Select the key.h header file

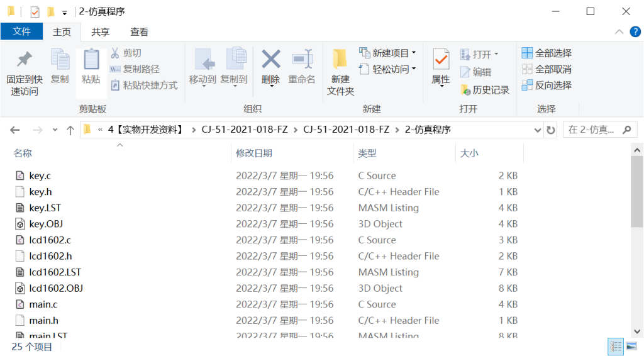pos(40,192)
